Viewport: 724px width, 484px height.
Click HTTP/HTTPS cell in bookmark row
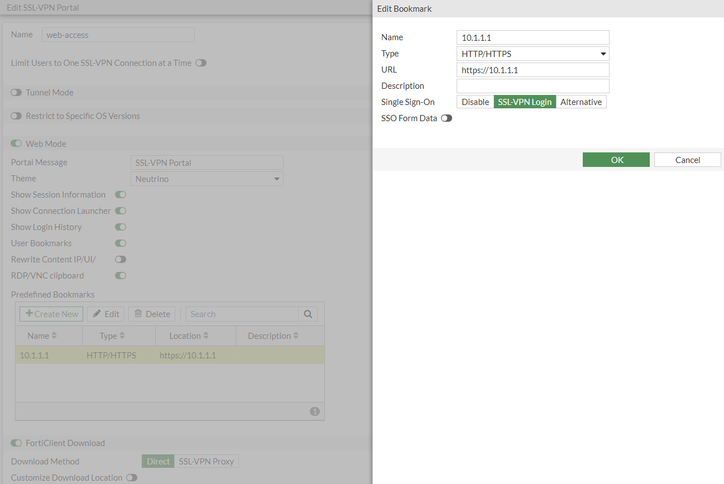111,355
